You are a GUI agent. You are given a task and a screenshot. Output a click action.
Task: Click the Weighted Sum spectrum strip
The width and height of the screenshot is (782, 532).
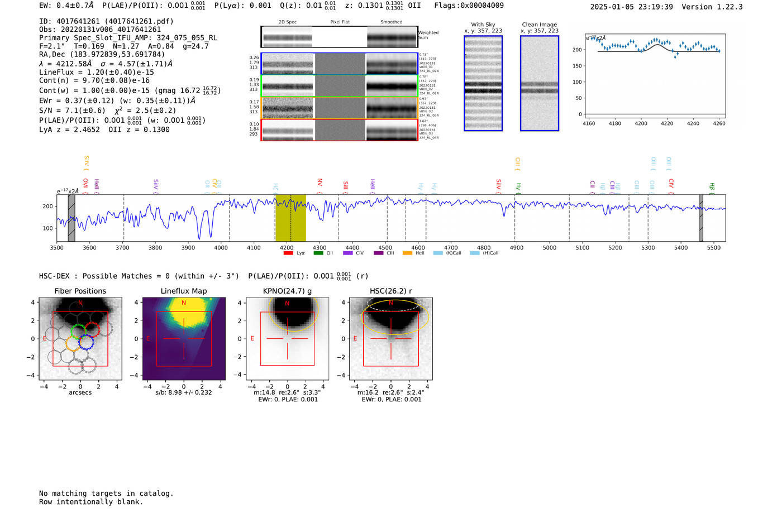pos(340,37)
